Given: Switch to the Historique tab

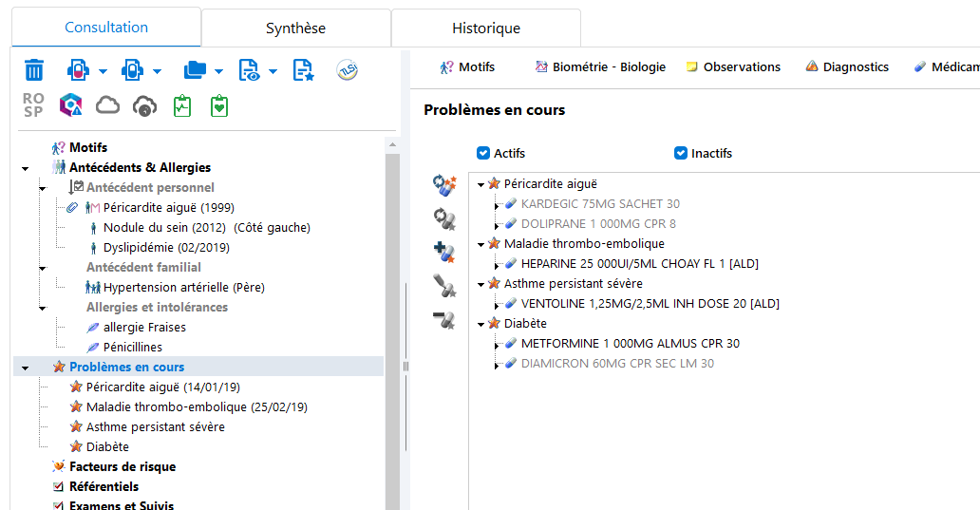Looking at the screenshot, I should pyautogui.click(x=485, y=28).
